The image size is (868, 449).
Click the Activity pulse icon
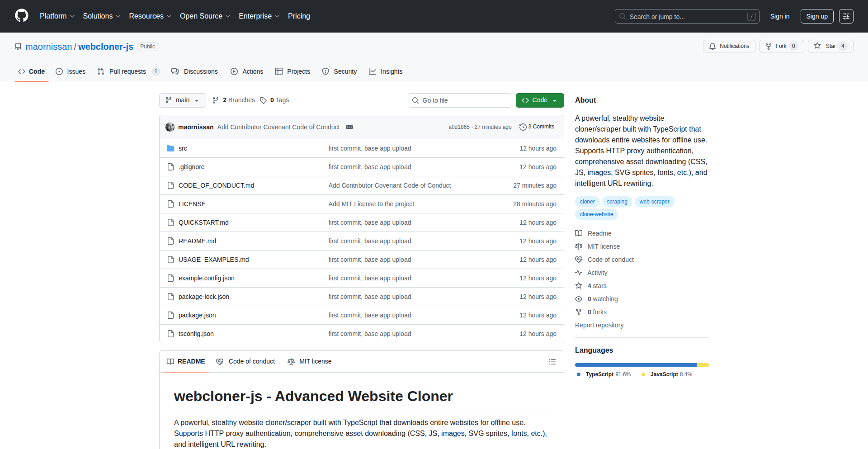(579, 273)
